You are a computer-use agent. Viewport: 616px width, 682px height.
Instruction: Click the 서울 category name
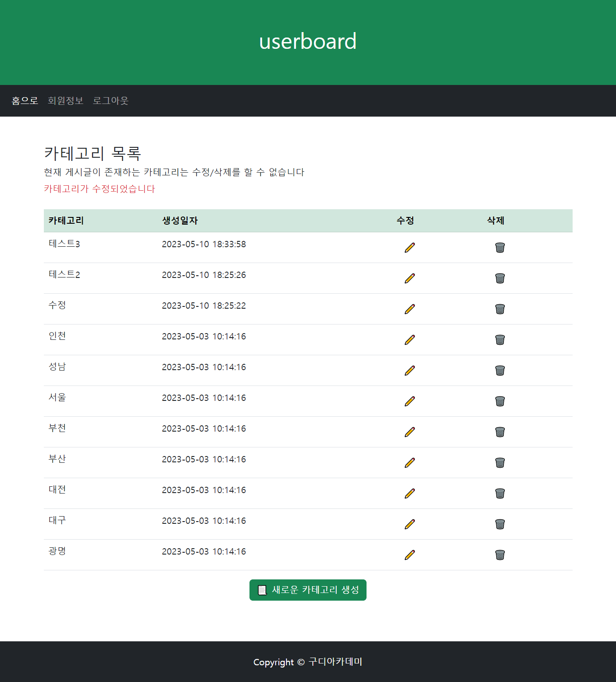[x=57, y=397]
